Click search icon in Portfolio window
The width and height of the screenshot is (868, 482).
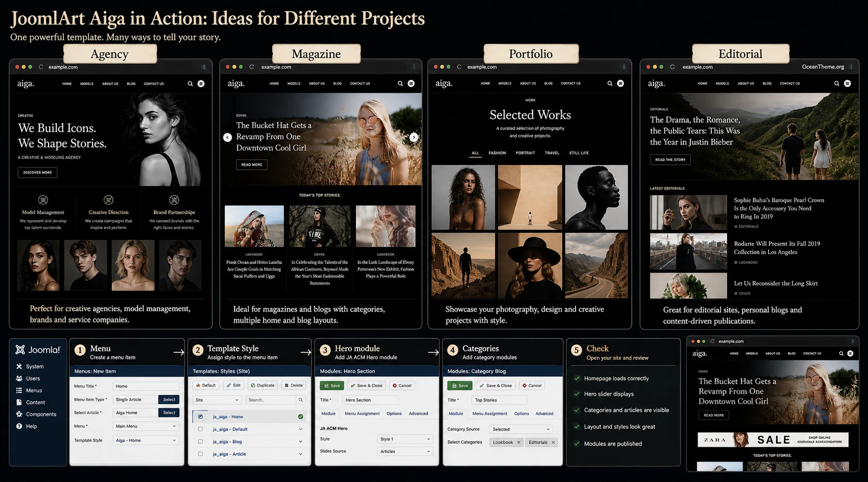pyautogui.click(x=610, y=84)
